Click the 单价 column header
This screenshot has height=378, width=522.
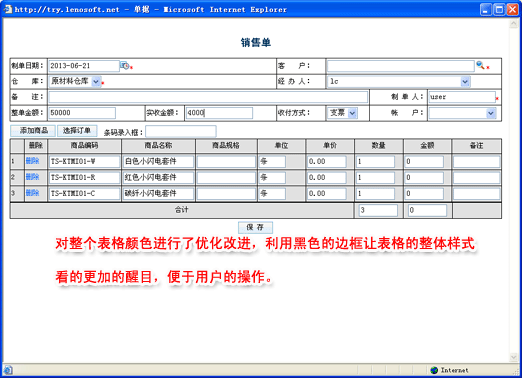tap(330, 146)
